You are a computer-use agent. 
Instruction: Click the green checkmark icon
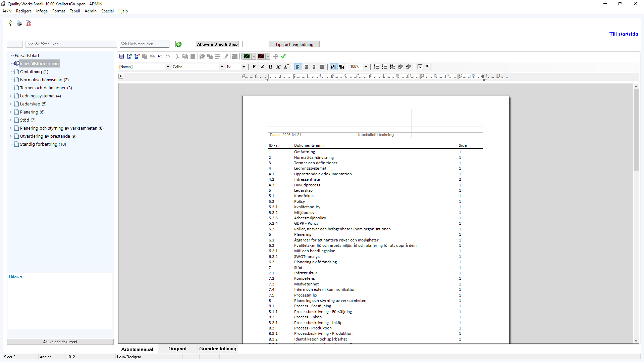point(283,56)
